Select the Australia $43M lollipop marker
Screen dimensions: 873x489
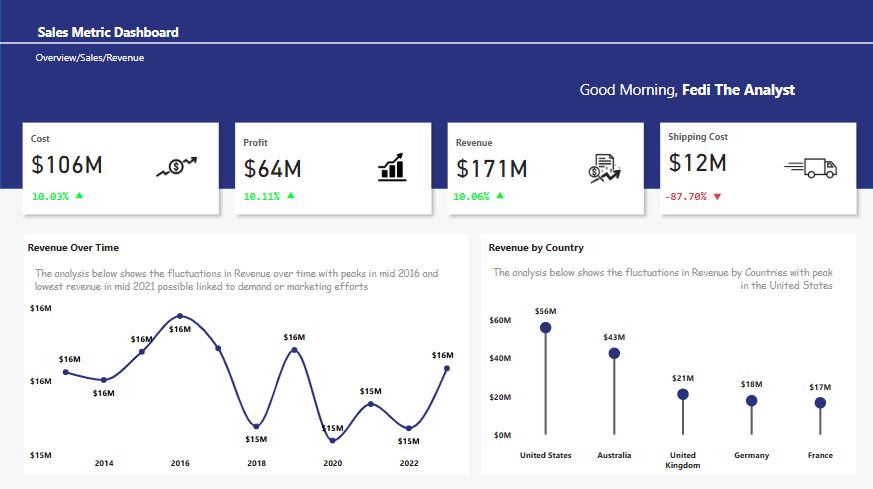(614, 353)
